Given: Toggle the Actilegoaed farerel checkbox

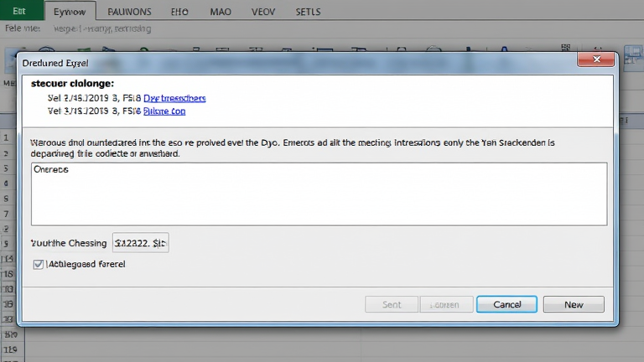Looking at the screenshot, I should 39,264.
